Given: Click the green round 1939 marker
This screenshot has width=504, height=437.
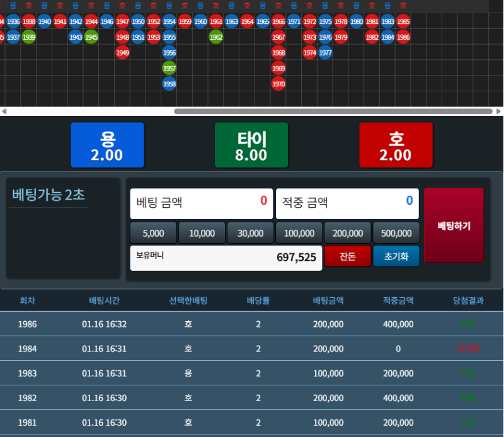Looking at the screenshot, I should [28, 37].
